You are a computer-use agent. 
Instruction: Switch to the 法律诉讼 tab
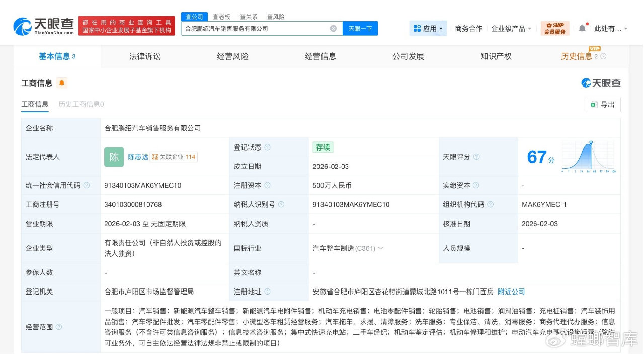[144, 56]
